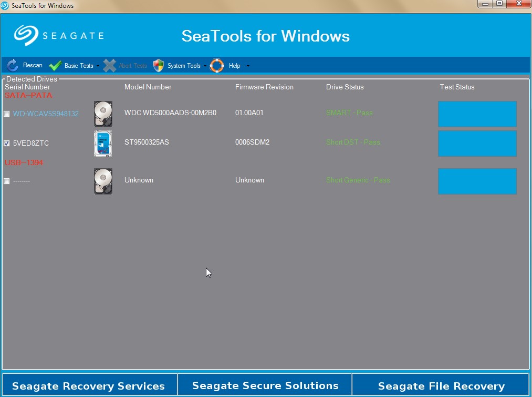Expand the System Tools dropdown arrow

pos(205,66)
